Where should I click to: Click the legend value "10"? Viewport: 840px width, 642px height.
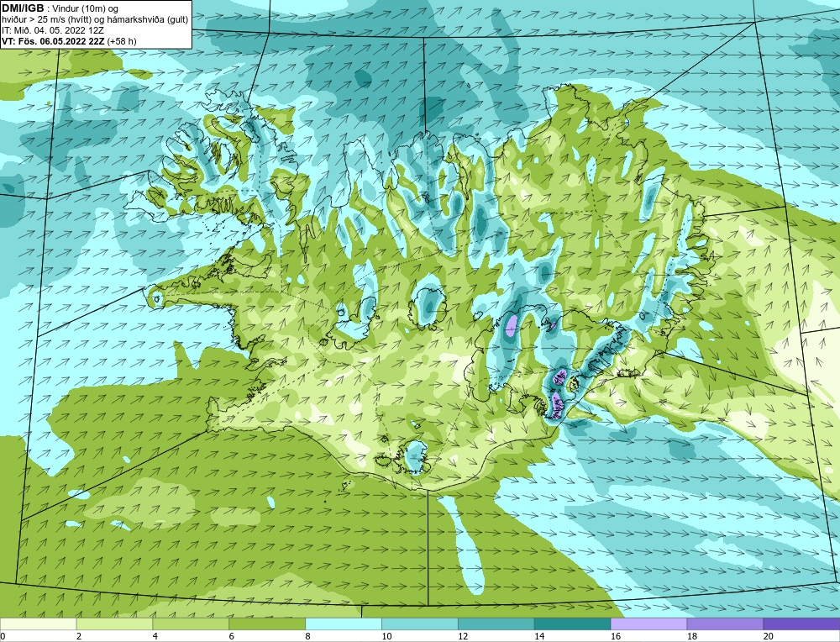point(386,636)
